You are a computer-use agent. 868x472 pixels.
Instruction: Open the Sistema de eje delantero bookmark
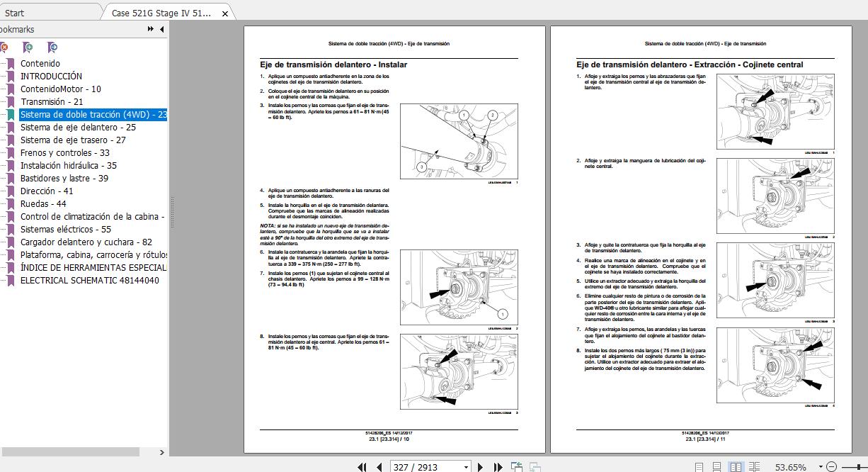coord(78,128)
